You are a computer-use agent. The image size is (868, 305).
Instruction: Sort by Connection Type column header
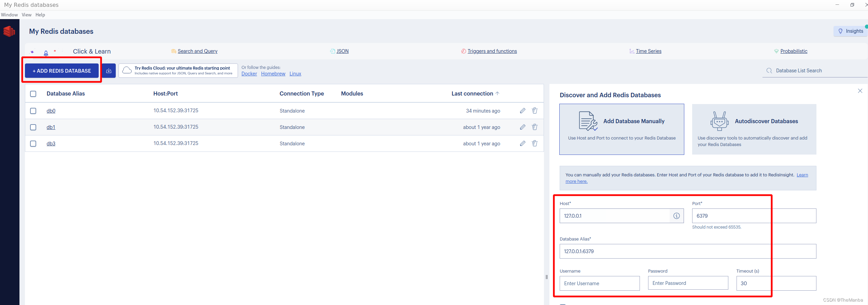tap(302, 93)
